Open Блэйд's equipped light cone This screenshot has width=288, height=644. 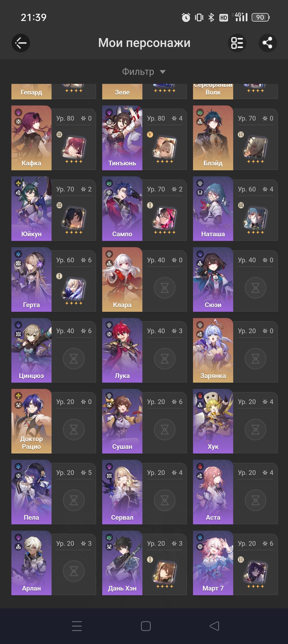pos(255,148)
